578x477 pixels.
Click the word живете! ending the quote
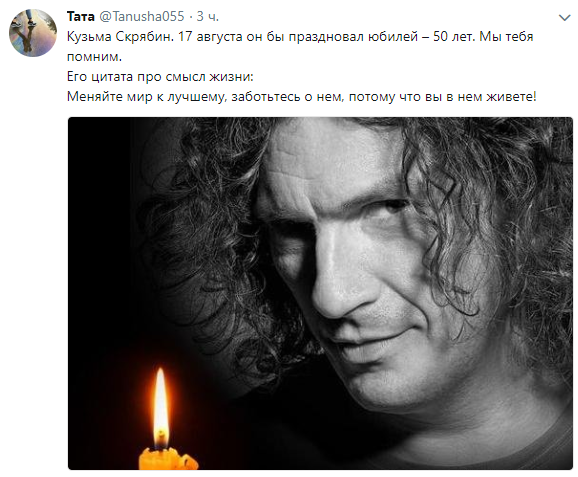[511, 97]
